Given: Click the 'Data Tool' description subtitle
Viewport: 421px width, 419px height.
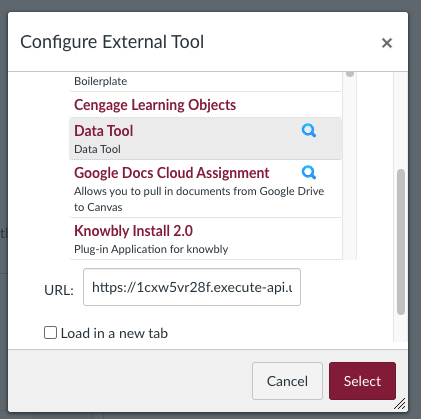Looking at the screenshot, I should pyautogui.click(x=97, y=149).
